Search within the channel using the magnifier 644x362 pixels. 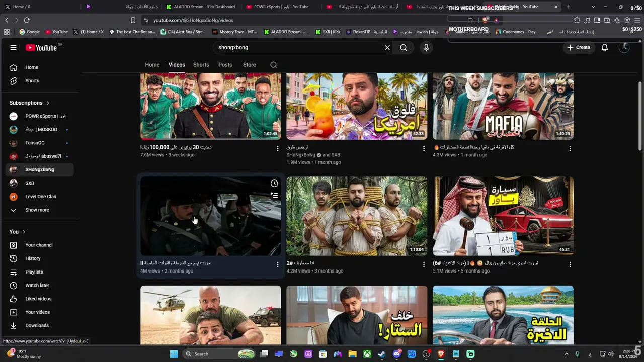click(x=274, y=65)
